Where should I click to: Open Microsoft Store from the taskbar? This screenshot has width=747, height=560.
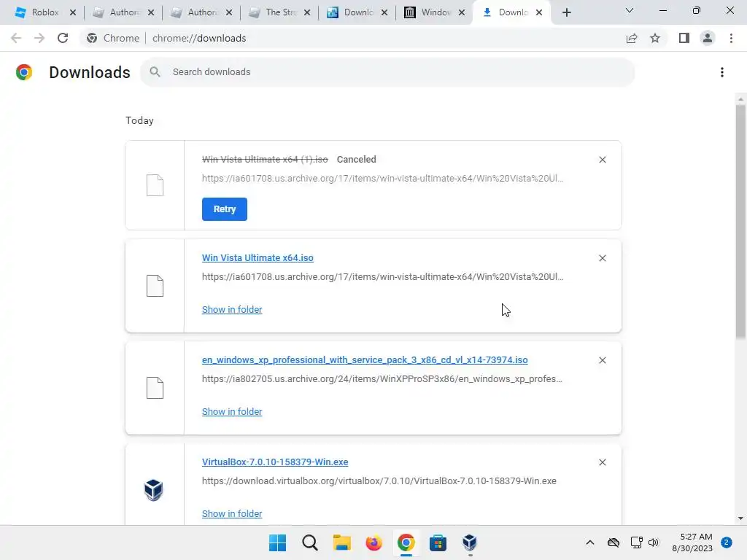[x=438, y=542]
